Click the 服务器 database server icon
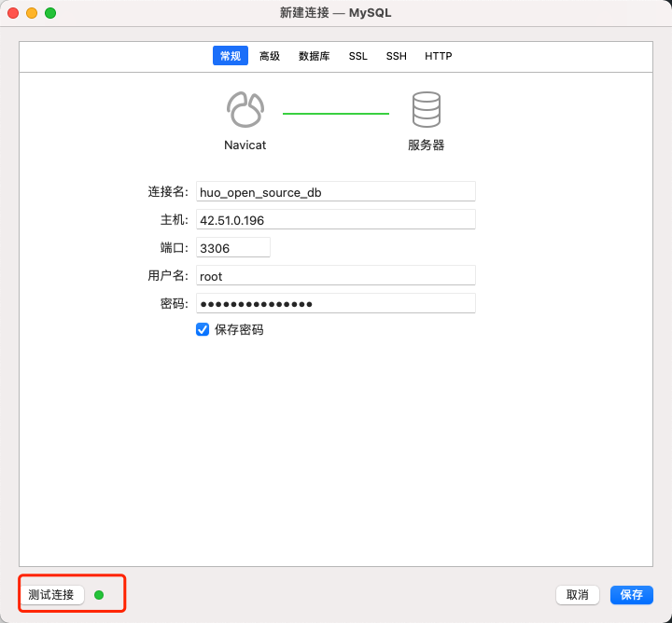Screen dimensions: 672x623 click(426, 110)
